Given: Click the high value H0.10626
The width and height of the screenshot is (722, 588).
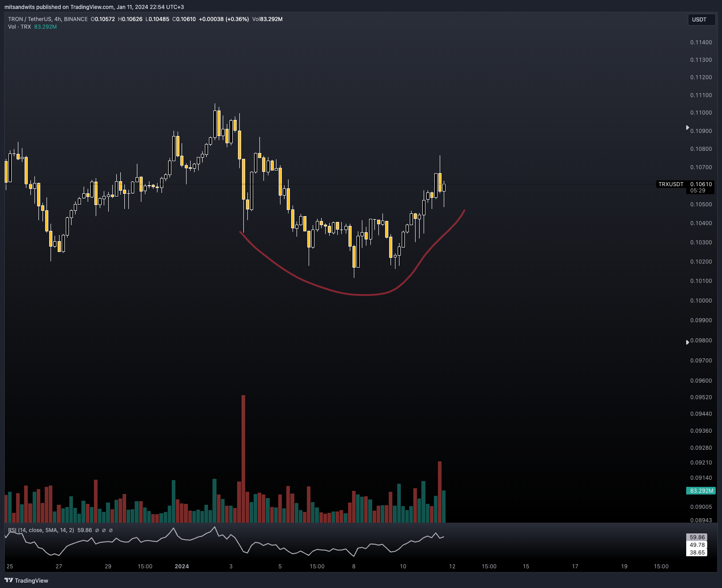Looking at the screenshot, I should pyautogui.click(x=130, y=19).
